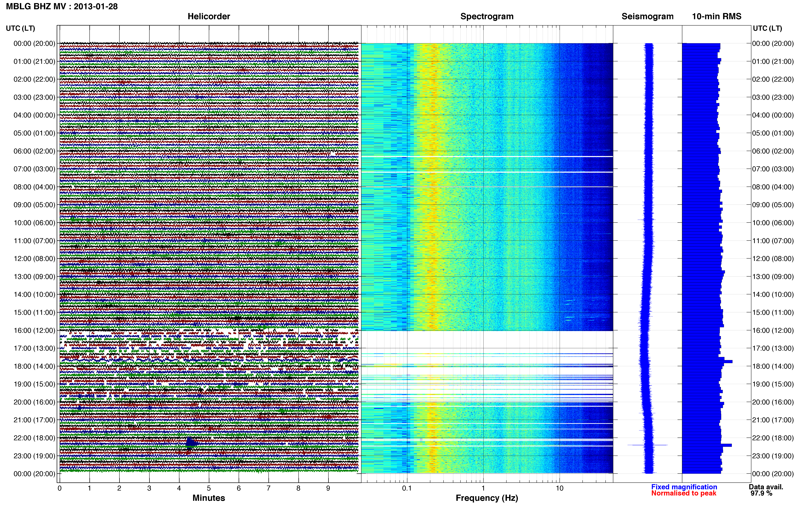Select the 'Helicorder' panel heading
The height and width of the screenshot is (508, 812).
point(208,16)
